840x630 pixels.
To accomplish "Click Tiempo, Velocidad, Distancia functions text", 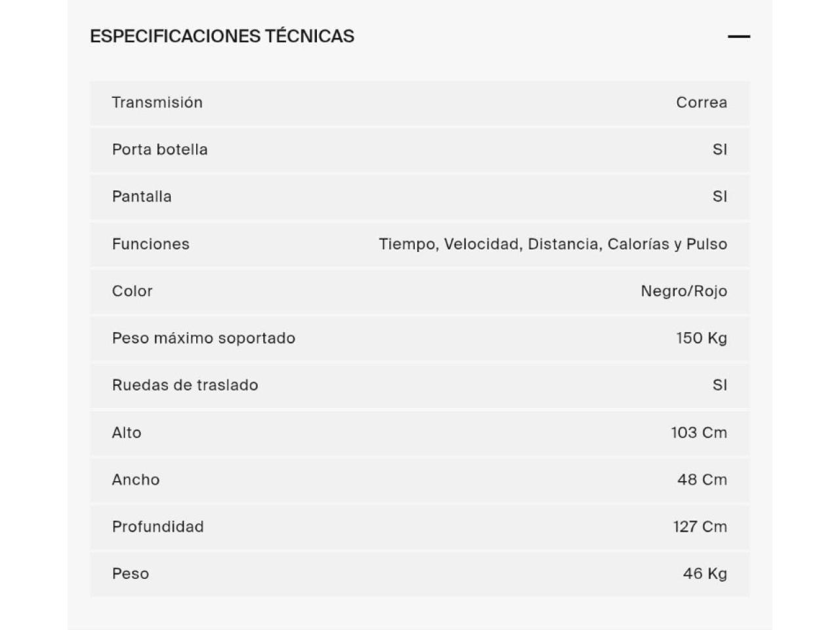I will pos(553,244).
